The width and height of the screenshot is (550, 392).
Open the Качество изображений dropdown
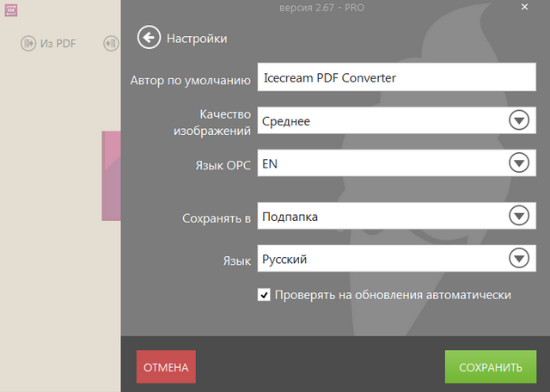pos(396,120)
